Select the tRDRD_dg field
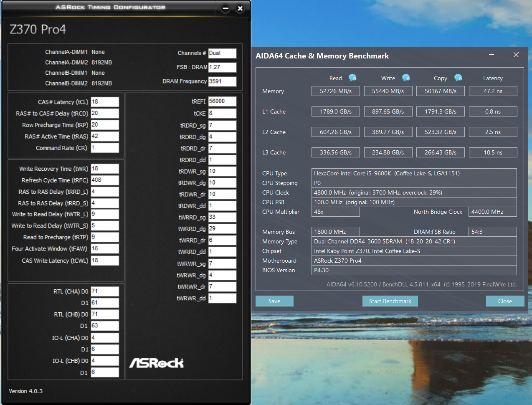The width and height of the screenshot is (532, 405). click(x=222, y=137)
